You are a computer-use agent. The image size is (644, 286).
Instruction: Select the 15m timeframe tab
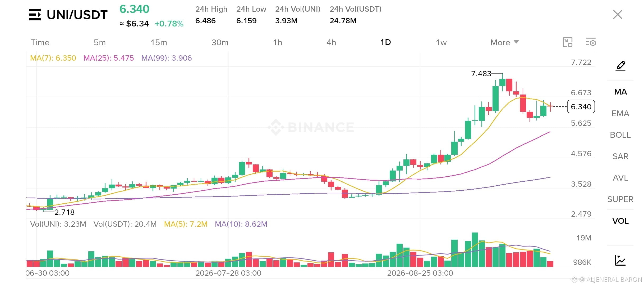[x=159, y=42]
